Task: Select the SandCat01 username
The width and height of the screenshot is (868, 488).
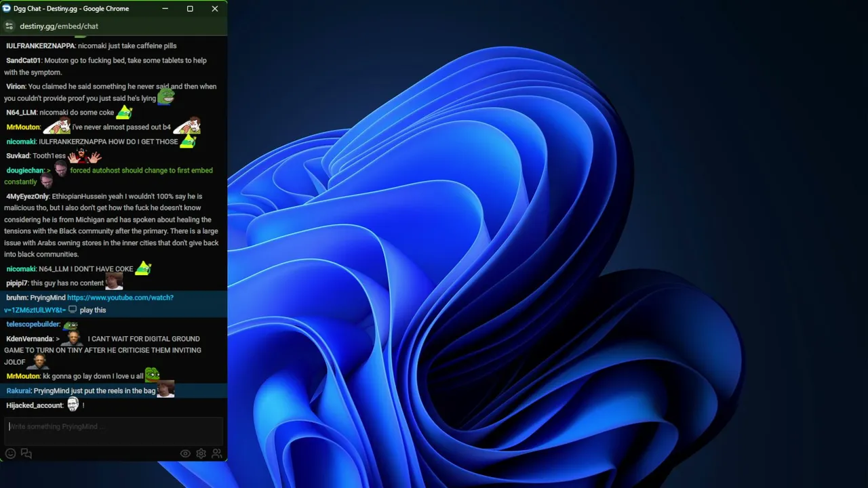Action: point(24,60)
